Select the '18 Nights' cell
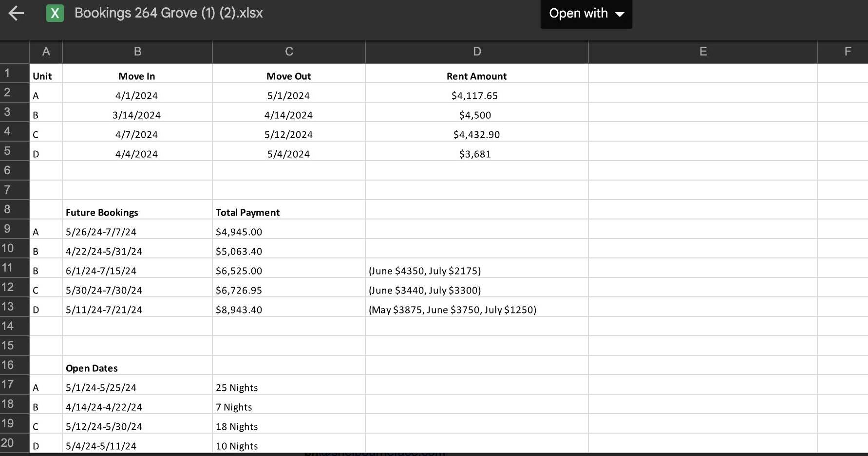Image resolution: width=868 pixels, height=456 pixels. click(x=289, y=424)
